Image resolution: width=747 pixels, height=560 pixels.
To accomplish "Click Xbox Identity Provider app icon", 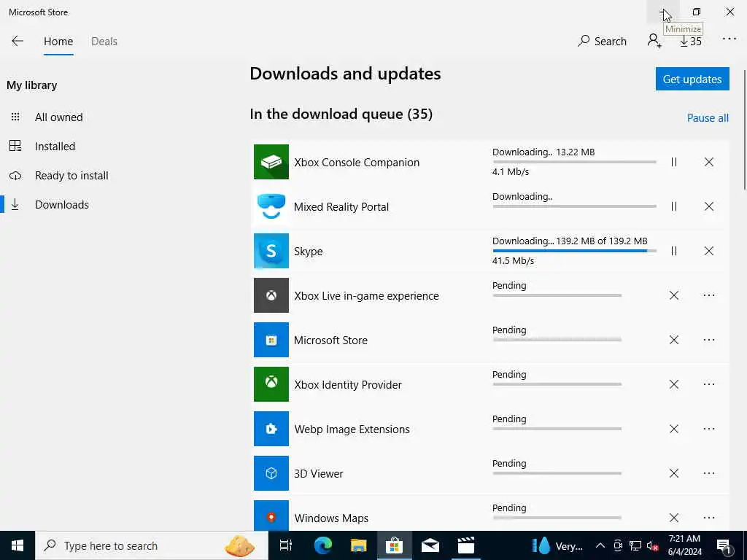I will [x=271, y=384].
